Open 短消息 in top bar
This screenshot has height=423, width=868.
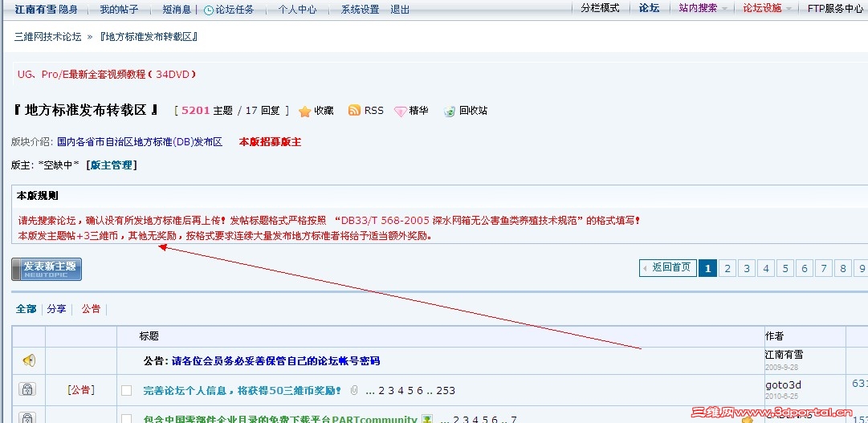point(177,10)
